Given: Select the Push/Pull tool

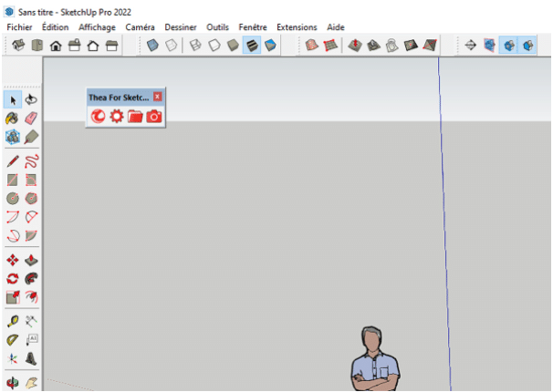Looking at the screenshot, I should (31, 261).
